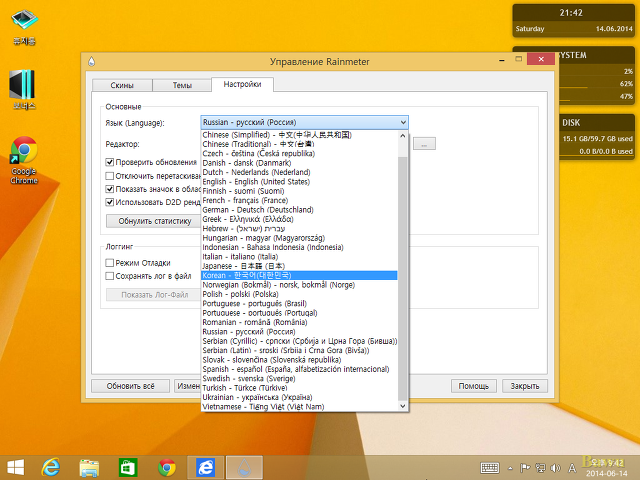
Task: Select Italian - italiano language
Action: pos(299,257)
